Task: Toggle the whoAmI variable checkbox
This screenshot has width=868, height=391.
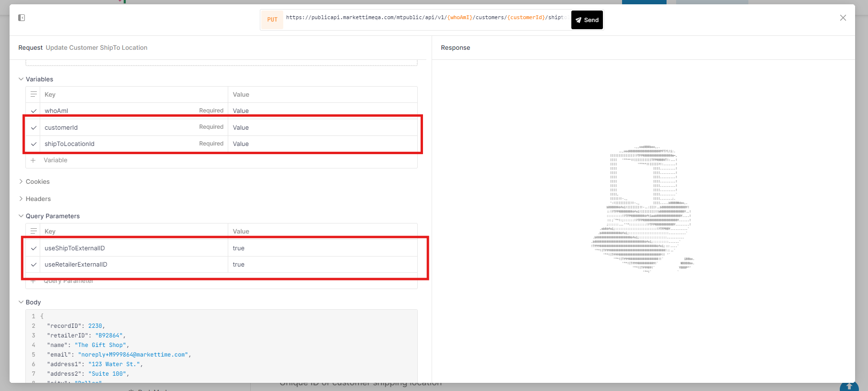Action: point(33,111)
